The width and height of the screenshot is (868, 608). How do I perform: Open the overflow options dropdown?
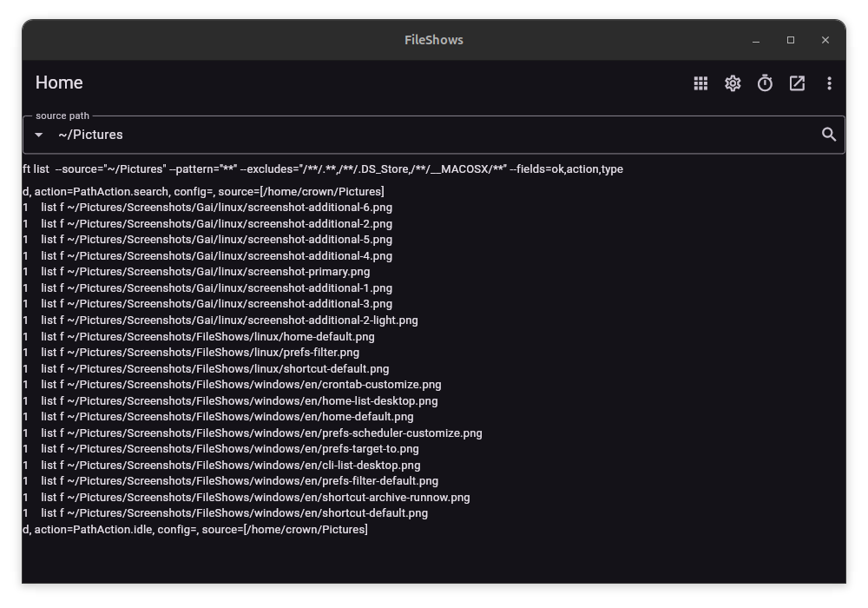click(x=829, y=83)
